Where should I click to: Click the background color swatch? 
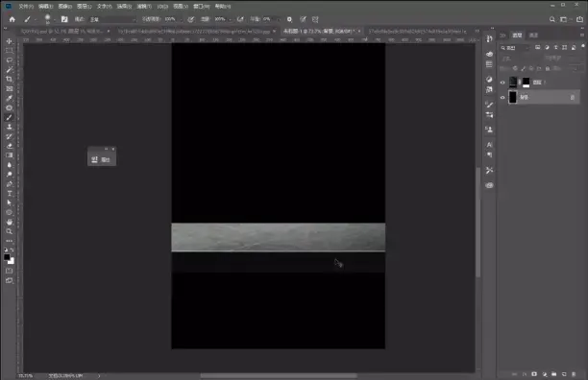coord(12,261)
